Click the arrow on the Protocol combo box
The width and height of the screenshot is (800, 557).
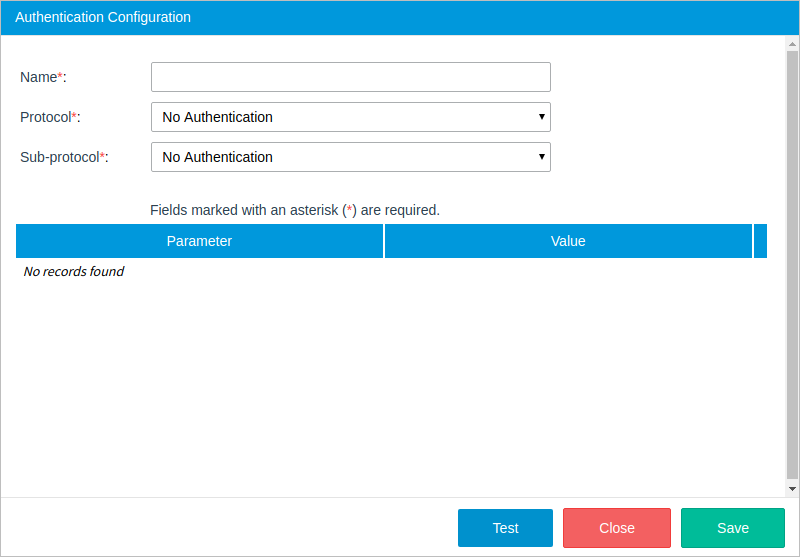click(x=541, y=117)
